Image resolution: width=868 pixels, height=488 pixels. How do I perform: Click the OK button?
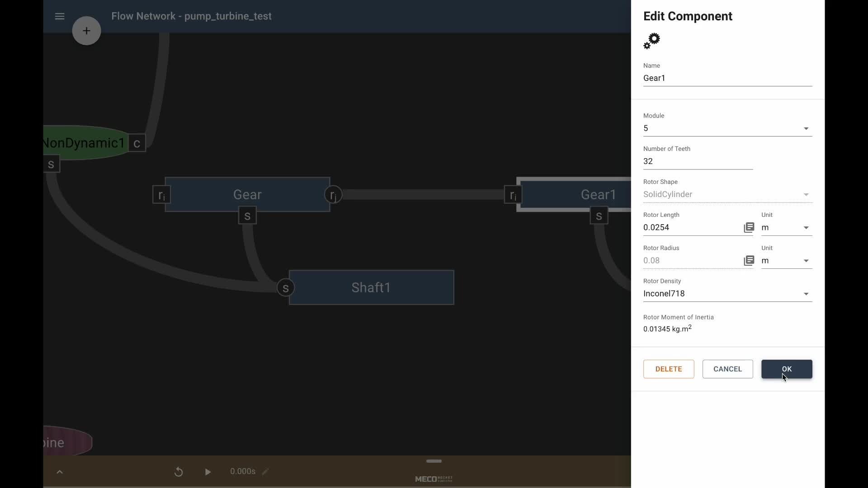(786, 369)
